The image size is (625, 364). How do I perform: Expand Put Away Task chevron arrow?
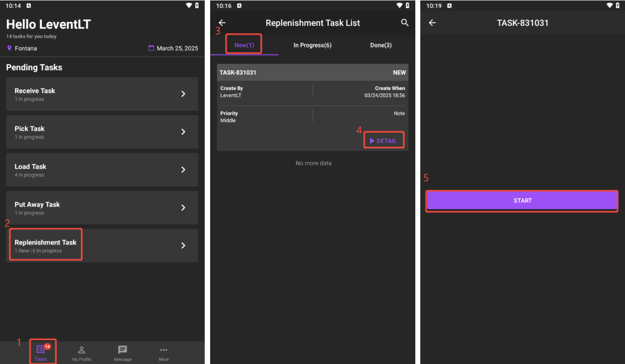183,207
